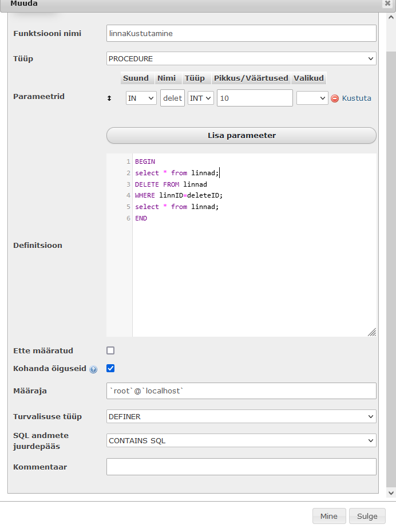Viewport: 396px width, 532px height.
Task: Grab the Definitsioon editor resize handle
Action: tap(372, 332)
